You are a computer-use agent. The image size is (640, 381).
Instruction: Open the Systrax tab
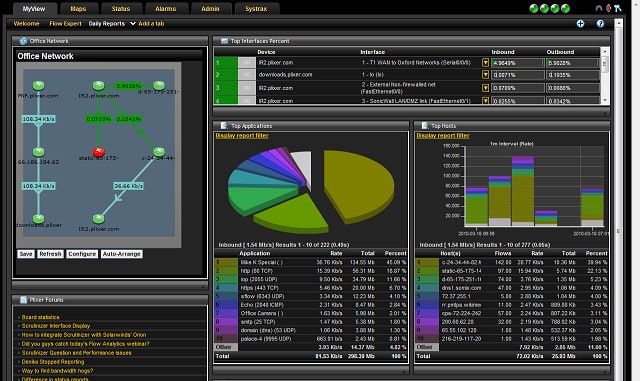(256, 9)
